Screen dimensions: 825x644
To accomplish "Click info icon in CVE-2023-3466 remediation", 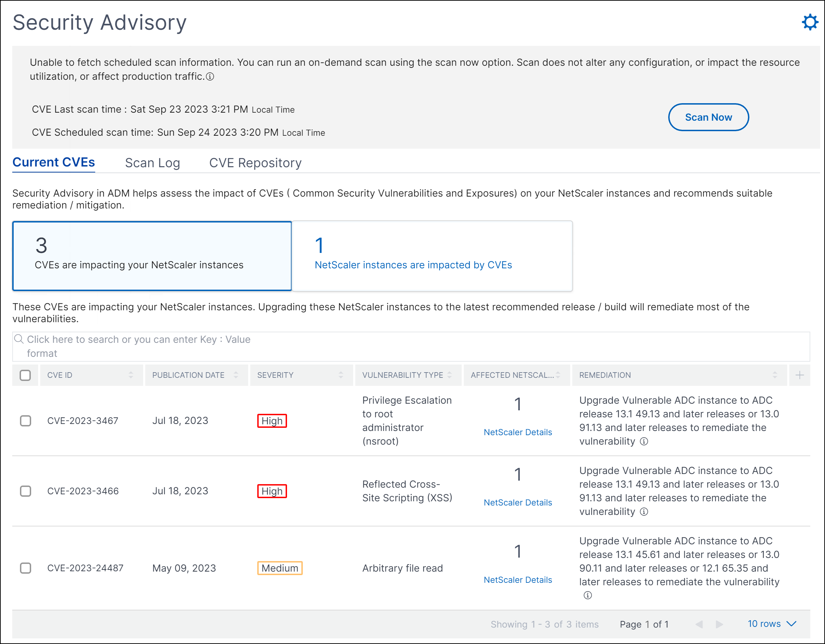I will pos(644,511).
